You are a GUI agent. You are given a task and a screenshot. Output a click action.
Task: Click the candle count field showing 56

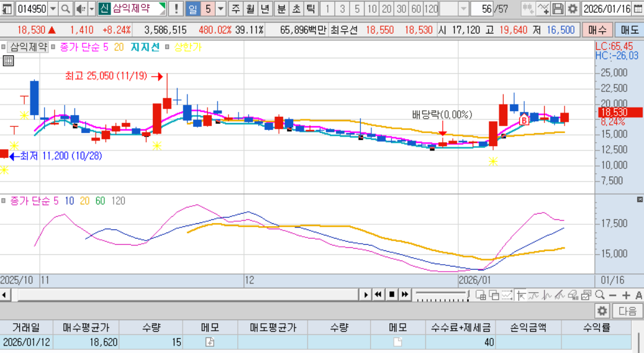481,9
